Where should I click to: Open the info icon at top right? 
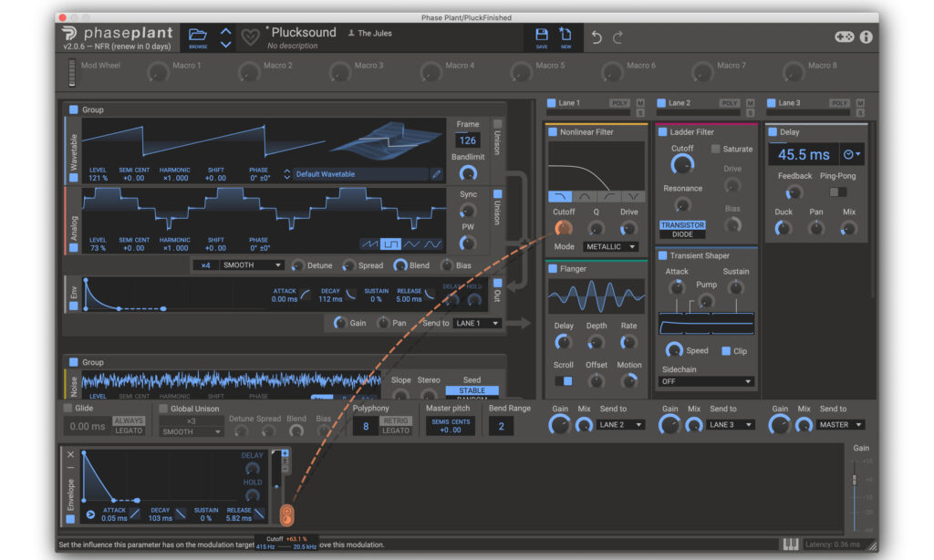[x=867, y=36]
